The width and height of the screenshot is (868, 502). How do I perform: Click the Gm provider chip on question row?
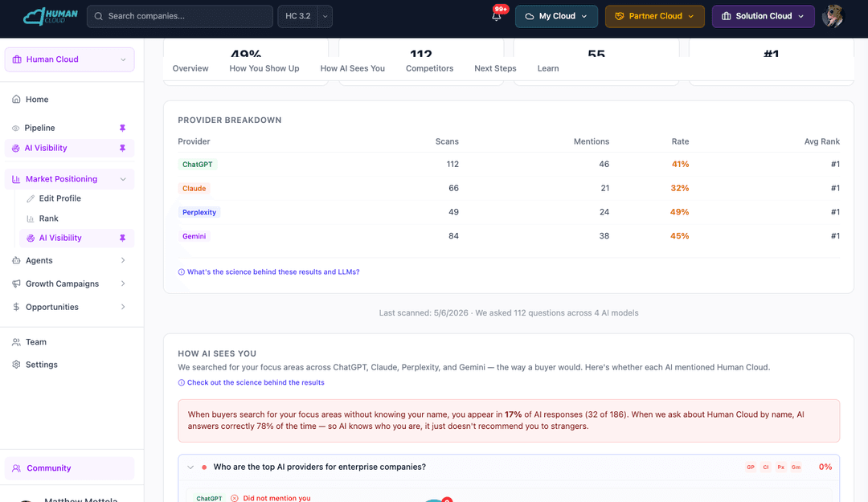pos(796,467)
